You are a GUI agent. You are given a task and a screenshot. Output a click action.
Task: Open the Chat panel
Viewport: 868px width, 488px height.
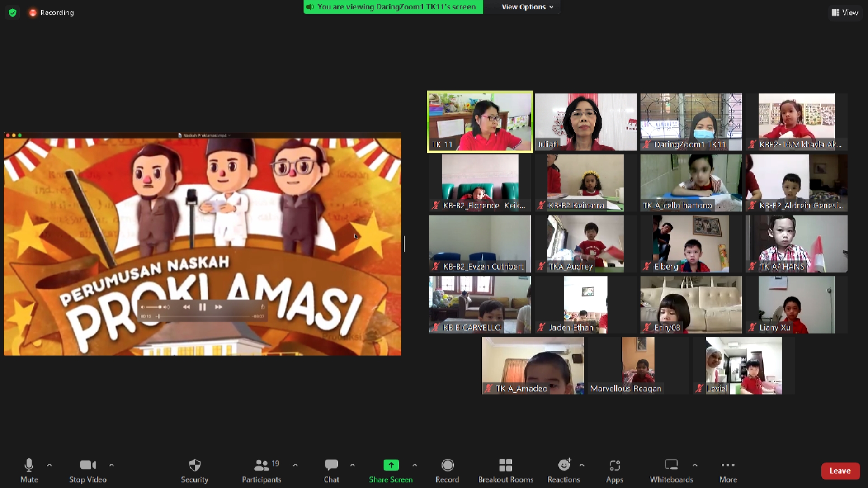point(331,470)
